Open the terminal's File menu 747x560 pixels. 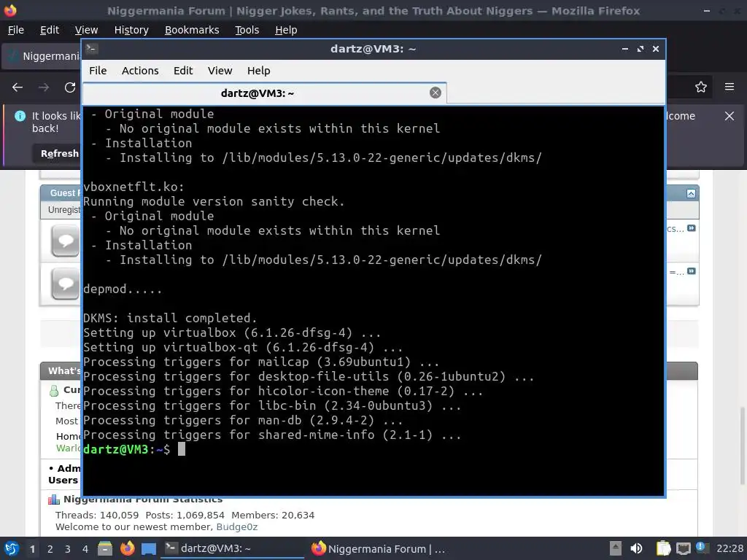click(98, 71)
